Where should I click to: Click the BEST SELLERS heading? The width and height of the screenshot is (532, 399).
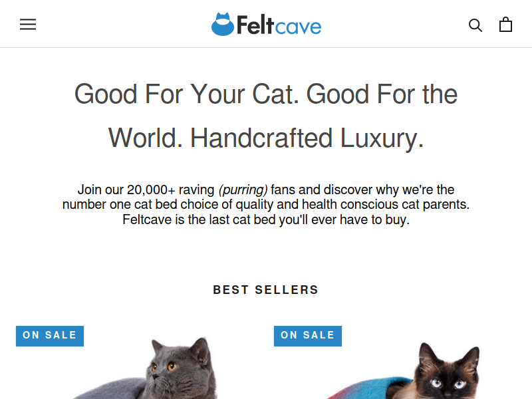point(265,290)
